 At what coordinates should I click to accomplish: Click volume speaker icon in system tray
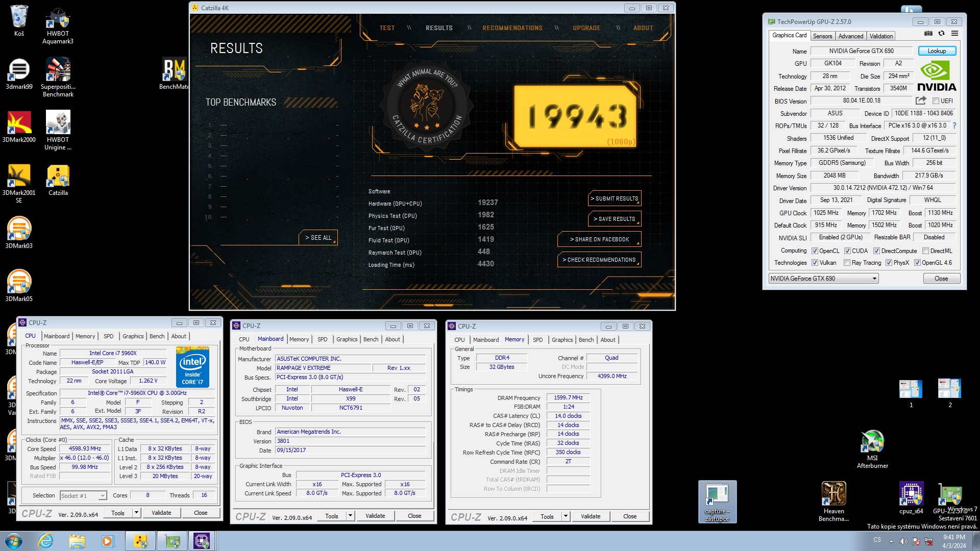pos(903,541)
